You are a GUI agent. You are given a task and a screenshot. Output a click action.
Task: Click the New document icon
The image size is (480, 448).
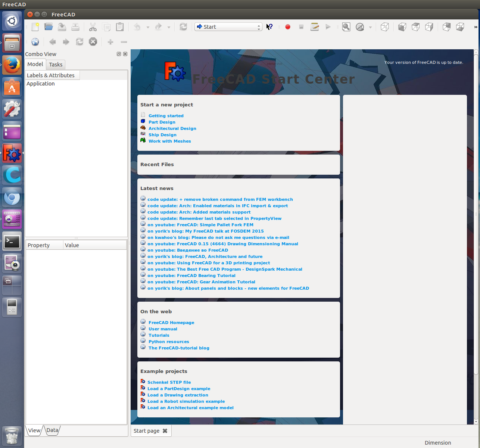click(x=35, y=27)
